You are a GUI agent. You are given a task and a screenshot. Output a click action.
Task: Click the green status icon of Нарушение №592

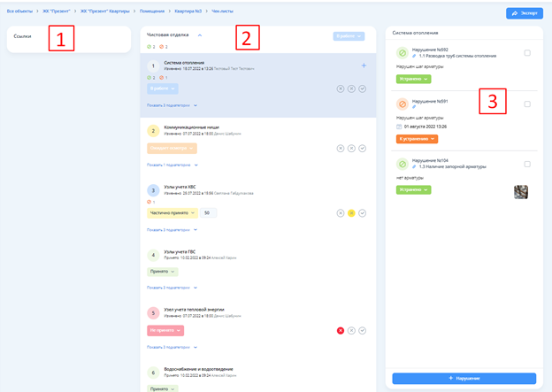coord(402,53)
